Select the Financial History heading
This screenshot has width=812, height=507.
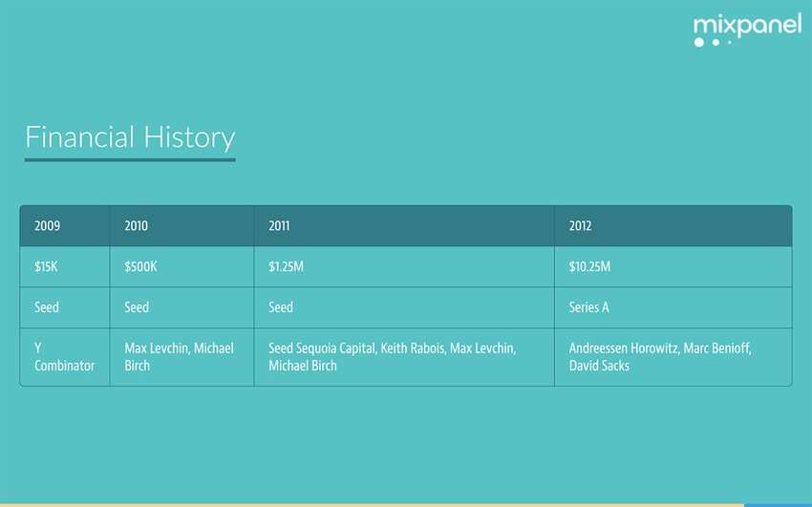tap(130, 137)
